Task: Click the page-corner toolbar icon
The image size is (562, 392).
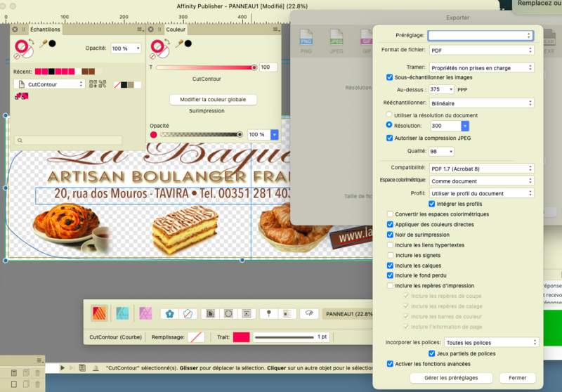Action: coord(210,314)
